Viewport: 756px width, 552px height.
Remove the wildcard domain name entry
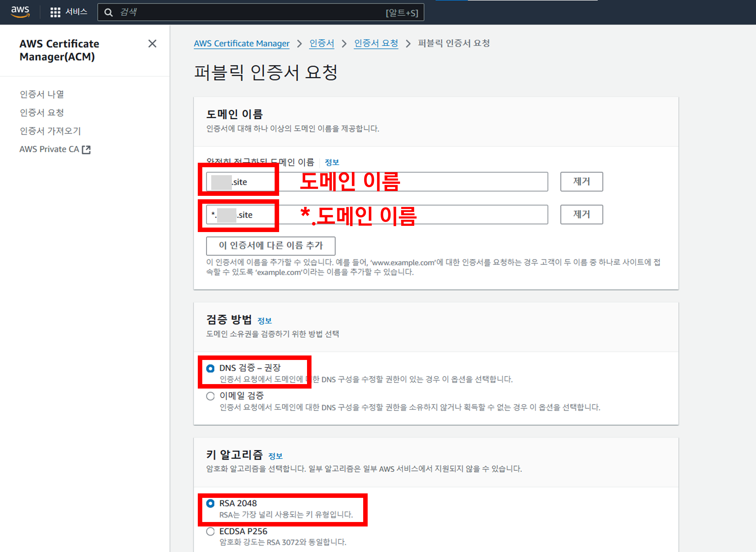pyautogui.click(x=581, y=214)
